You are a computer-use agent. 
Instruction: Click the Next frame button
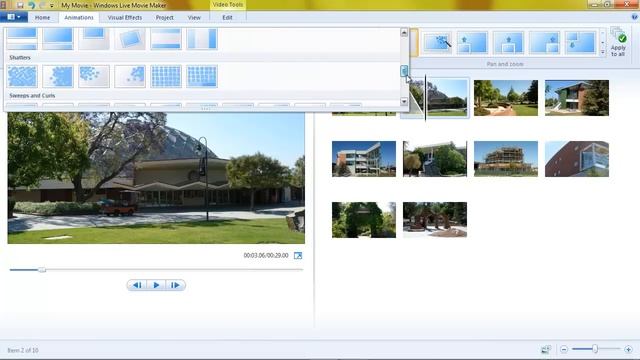[x=175, y=285]
